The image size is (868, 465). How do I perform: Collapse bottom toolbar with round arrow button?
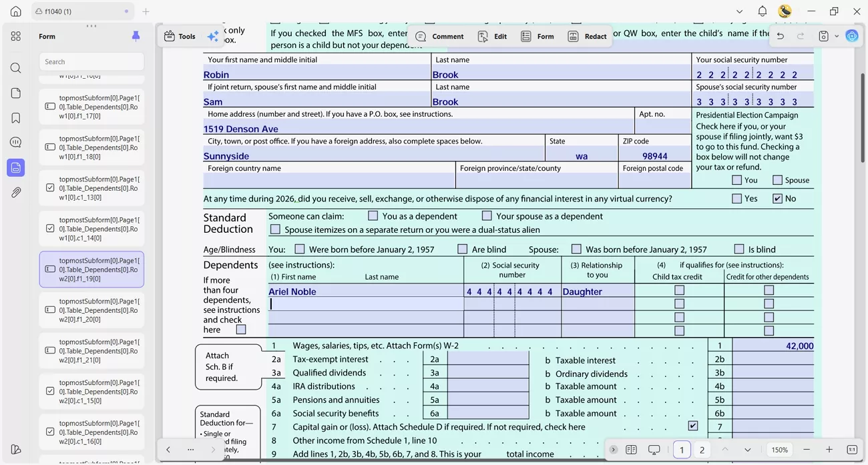(614, 450)
